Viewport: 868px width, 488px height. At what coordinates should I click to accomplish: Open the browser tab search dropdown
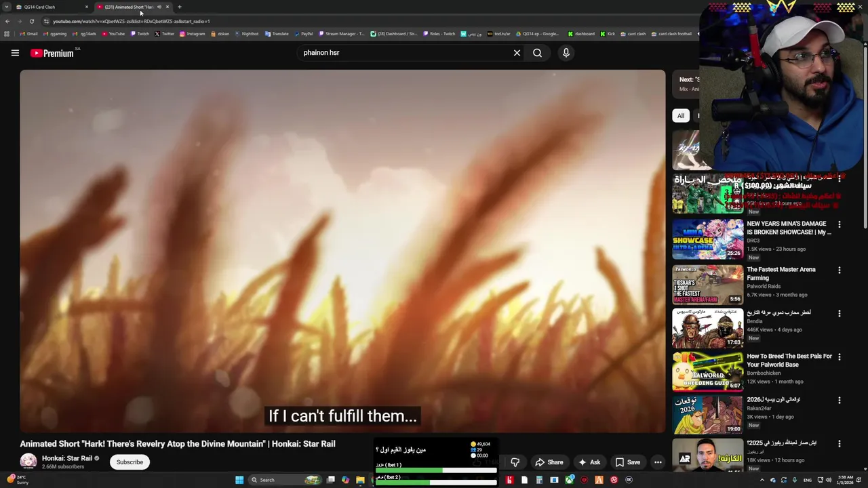coord(7,7)
